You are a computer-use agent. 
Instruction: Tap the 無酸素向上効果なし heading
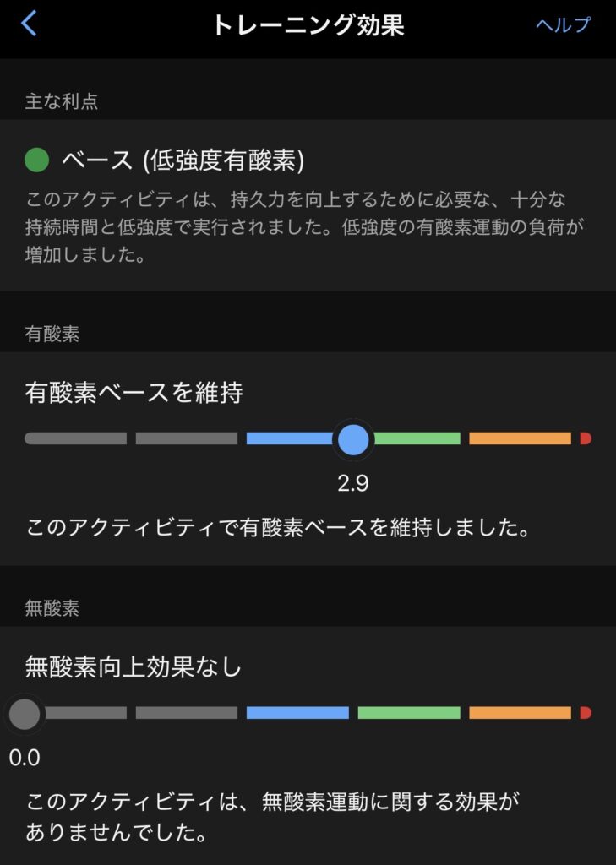(134, 667)
